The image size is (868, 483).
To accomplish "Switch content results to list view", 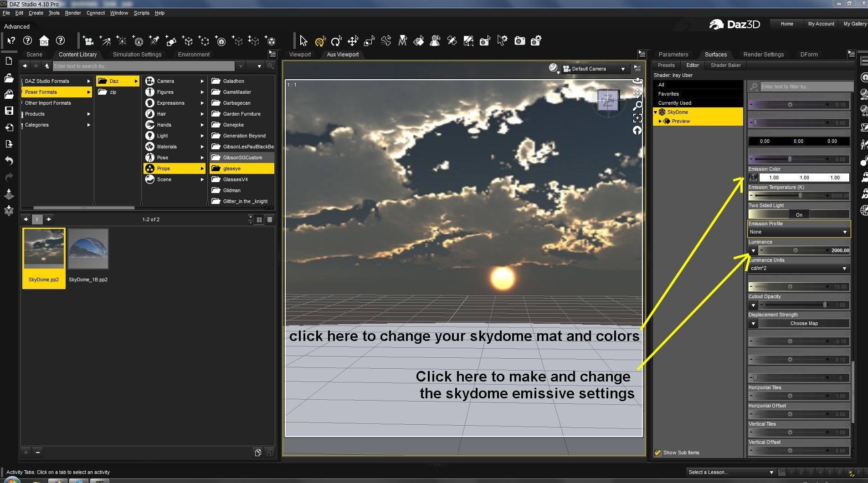I will click(270, 220).
